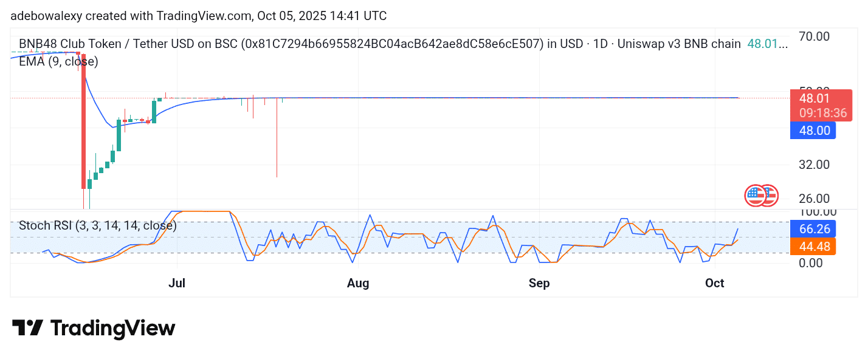Open the EMA (9, close) indicator legend
The image size is (868, 359).
(58, 61)
